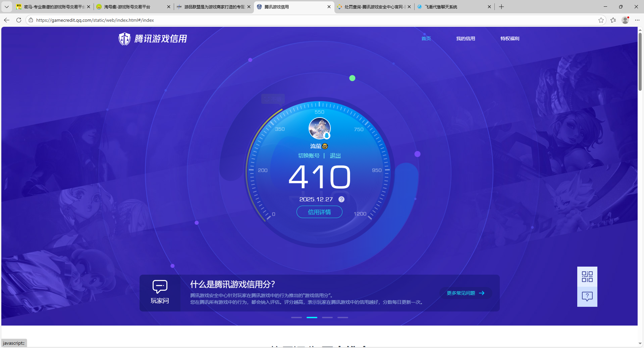Click the help question-mark icon at bottom right

pos(587,296)
